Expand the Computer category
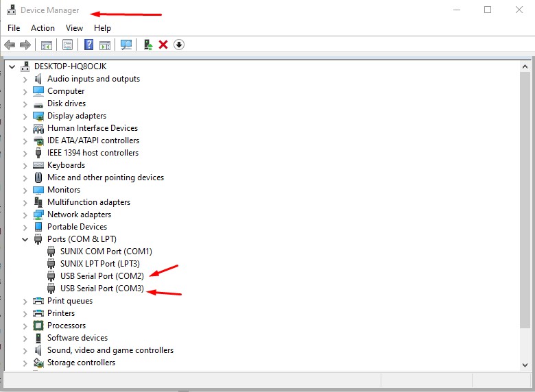This screenshot has width=535, height=392. point(25,92)
